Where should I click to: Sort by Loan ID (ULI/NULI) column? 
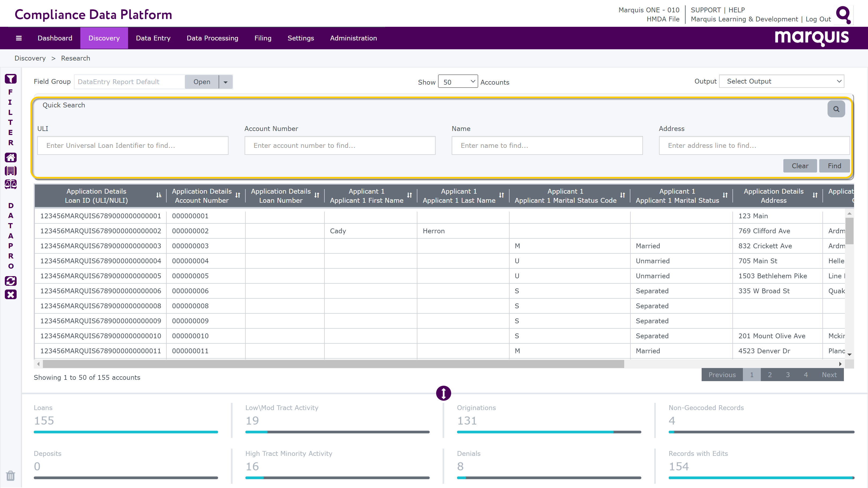point(159,195)
